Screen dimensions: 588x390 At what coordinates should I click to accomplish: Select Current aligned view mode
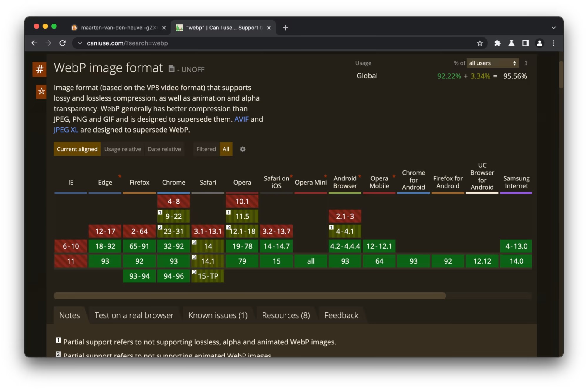click(77, 149)
